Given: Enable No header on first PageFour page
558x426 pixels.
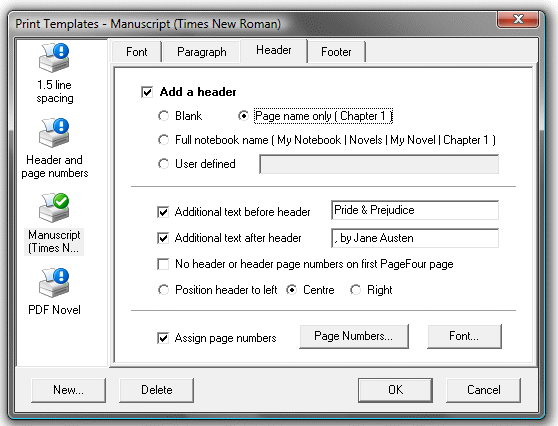Looking at the screenshot, I should [x=163, y=264].
